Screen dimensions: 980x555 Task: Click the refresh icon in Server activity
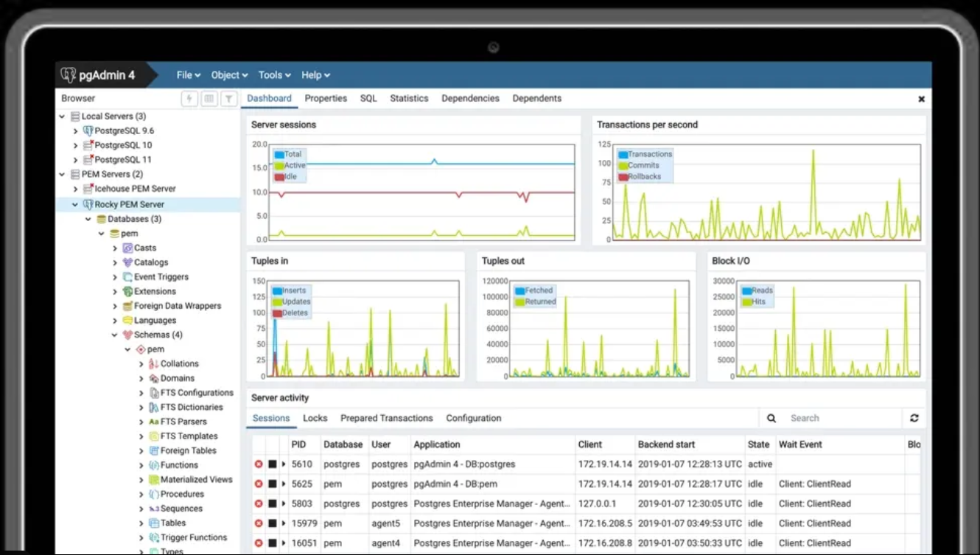914,418
